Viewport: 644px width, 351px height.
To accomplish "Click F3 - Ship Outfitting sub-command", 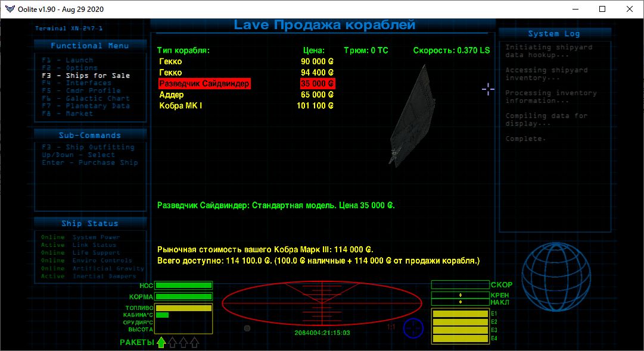I will tap(88, 147).
